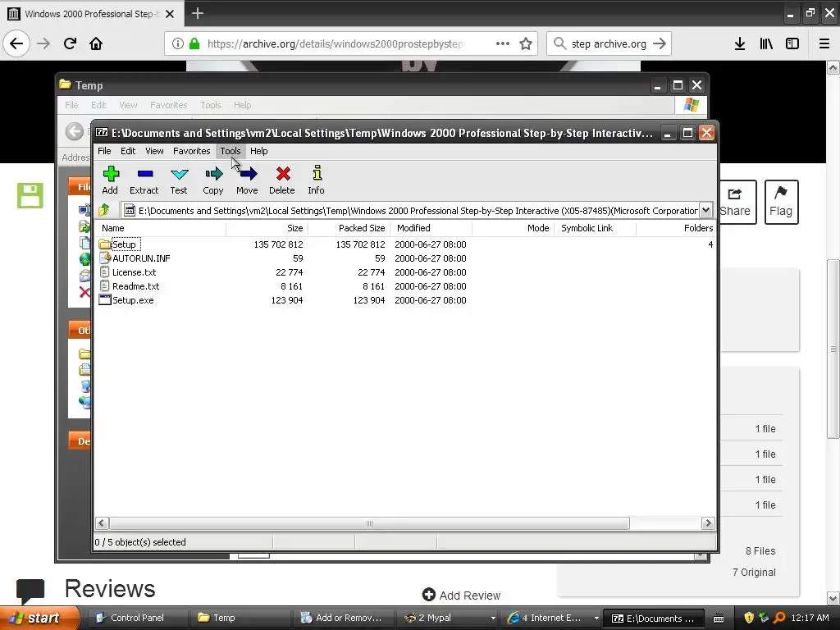This screenshot has width=840, height=630.
Task: Submit the browser search with arrow
Action: point(660,44)
